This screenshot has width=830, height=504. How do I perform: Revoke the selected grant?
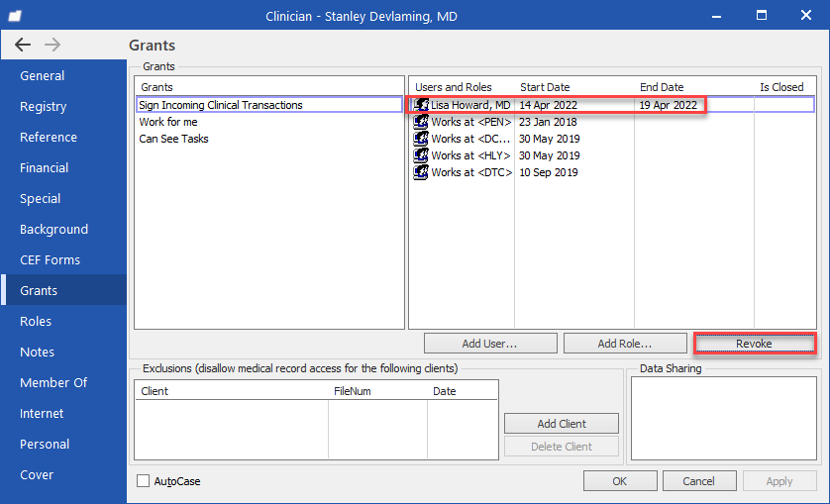(755, 344)
